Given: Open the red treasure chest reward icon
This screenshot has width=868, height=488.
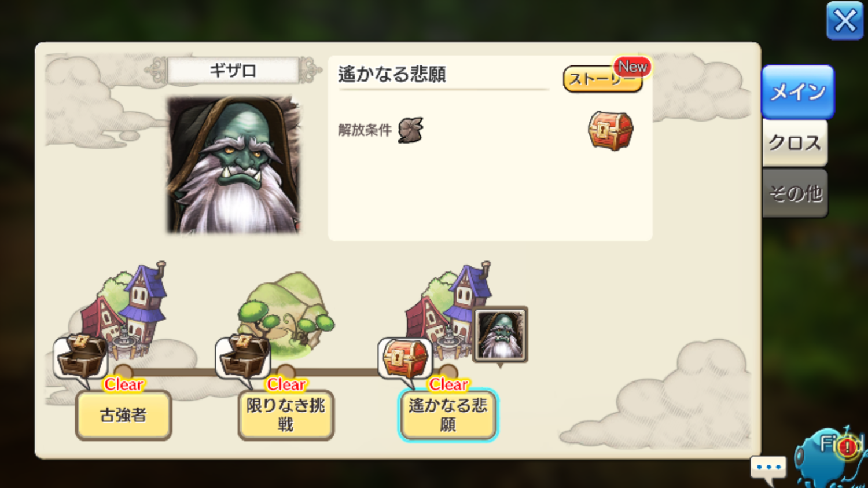Looking at the screenshot, I should point(610,131).
